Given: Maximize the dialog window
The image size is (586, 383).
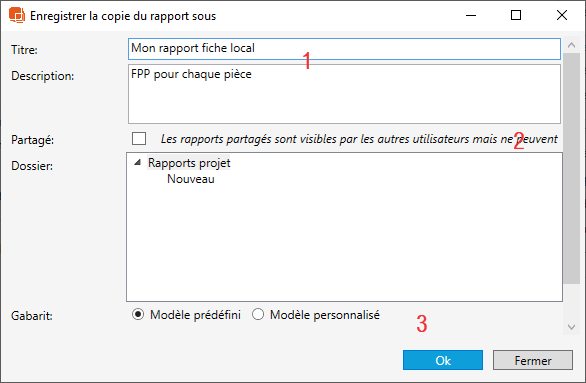Looking at the screenshot, I should tap(516, 15).
